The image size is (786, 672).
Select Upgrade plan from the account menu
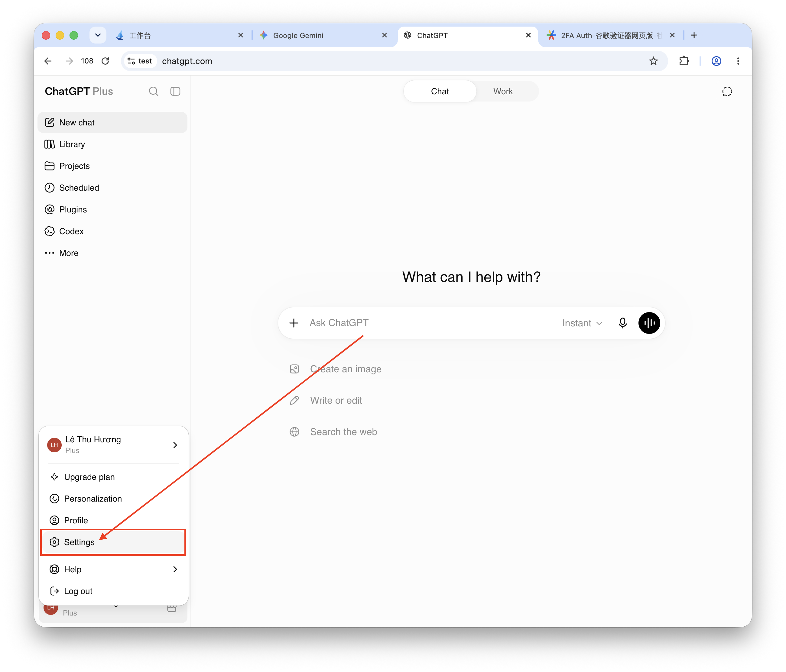pyautogui.click(x=113, y=477)
